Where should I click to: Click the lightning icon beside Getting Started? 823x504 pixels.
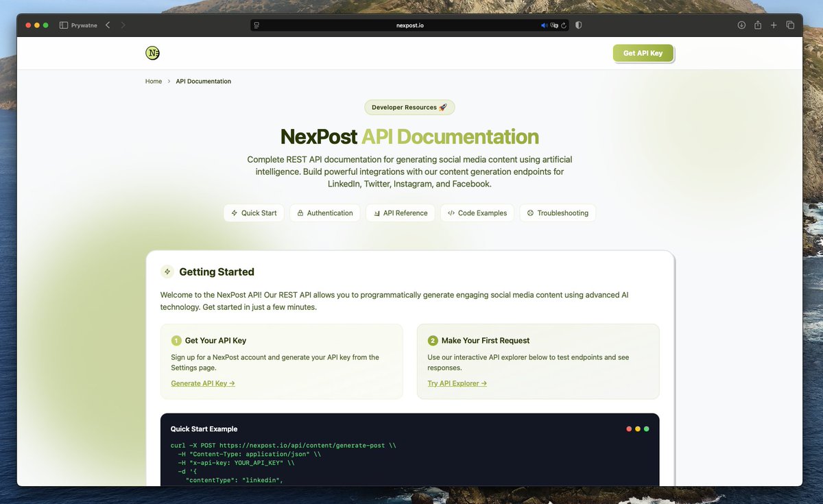[167, 272]
